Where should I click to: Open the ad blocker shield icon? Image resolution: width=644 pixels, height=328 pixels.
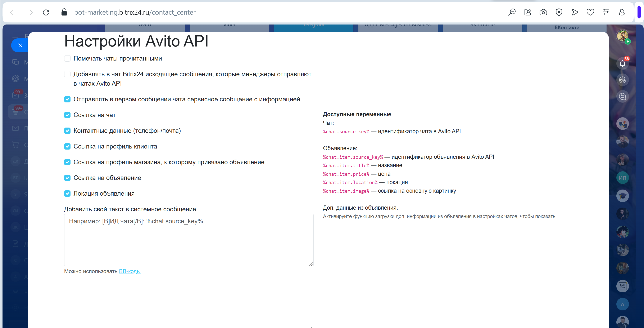click(559, 12)
